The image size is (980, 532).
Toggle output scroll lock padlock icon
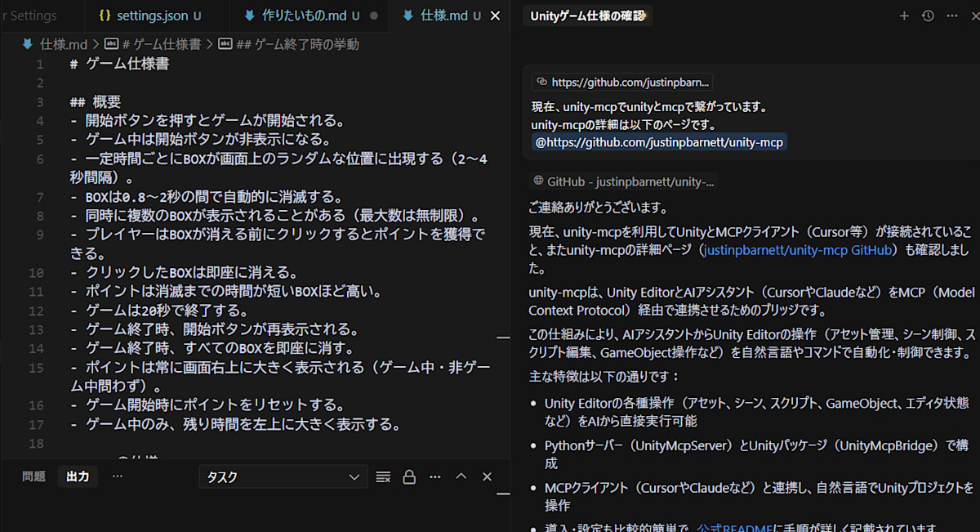pyautogui.click(x=409, y=476)
